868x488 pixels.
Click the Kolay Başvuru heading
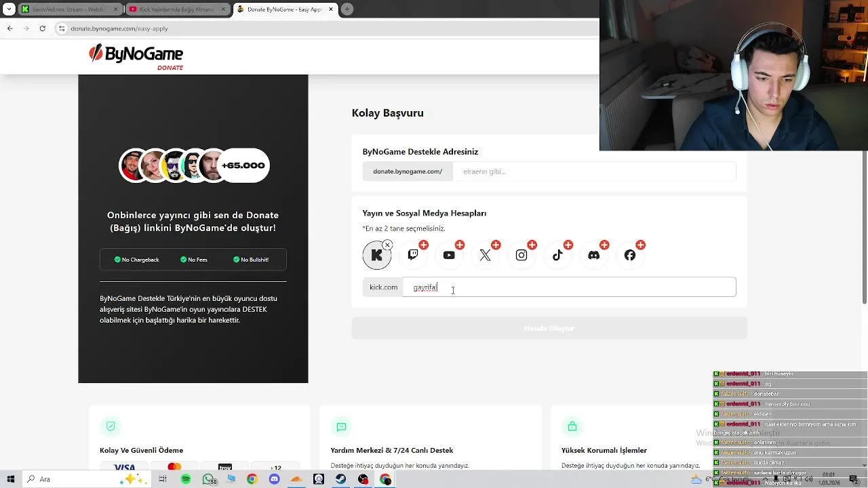click(x=387, y=113)
